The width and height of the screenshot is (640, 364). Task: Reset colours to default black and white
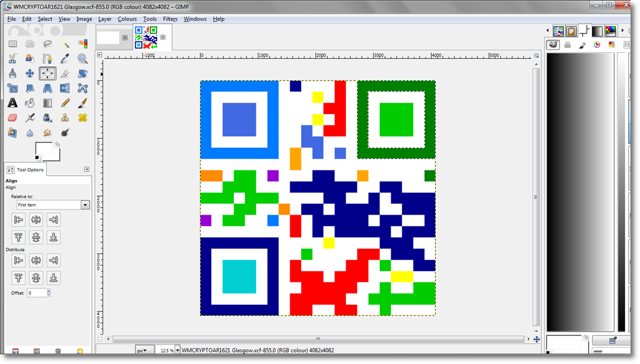[37, 158]
